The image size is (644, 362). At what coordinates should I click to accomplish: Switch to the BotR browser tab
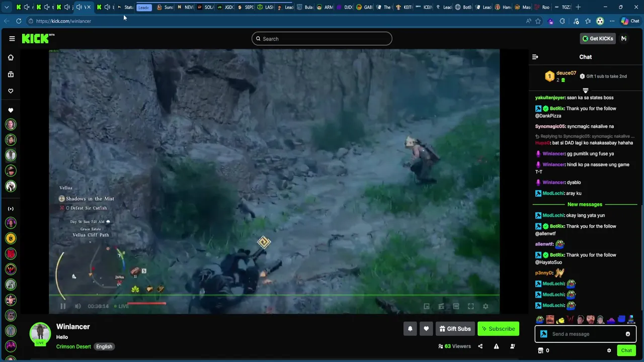click(x=463, y=7)
